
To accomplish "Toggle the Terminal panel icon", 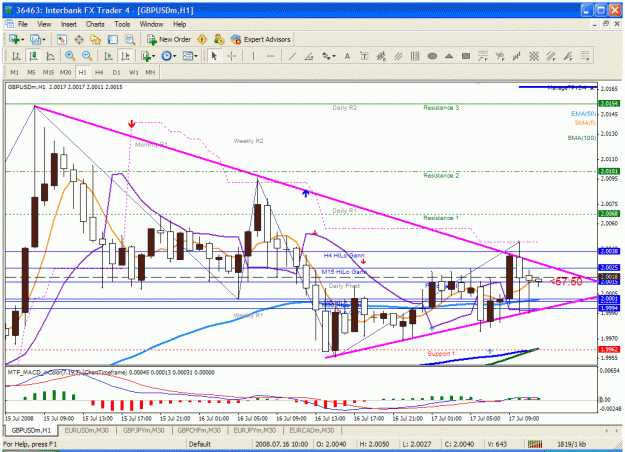I will [113, 39].
